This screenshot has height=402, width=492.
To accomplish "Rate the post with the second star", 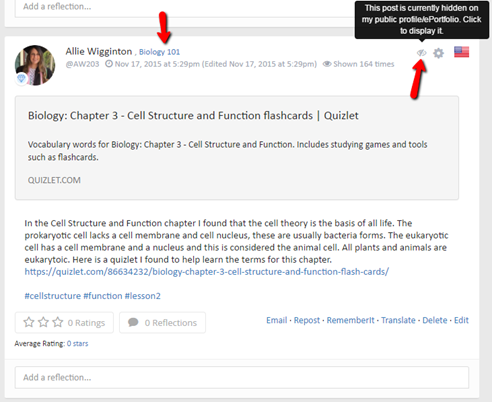I will [x=43, y=322].
